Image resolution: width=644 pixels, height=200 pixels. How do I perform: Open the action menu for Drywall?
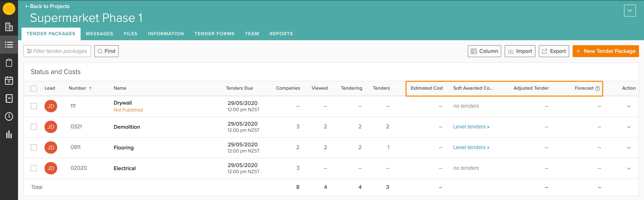click(x=629, y=106)
